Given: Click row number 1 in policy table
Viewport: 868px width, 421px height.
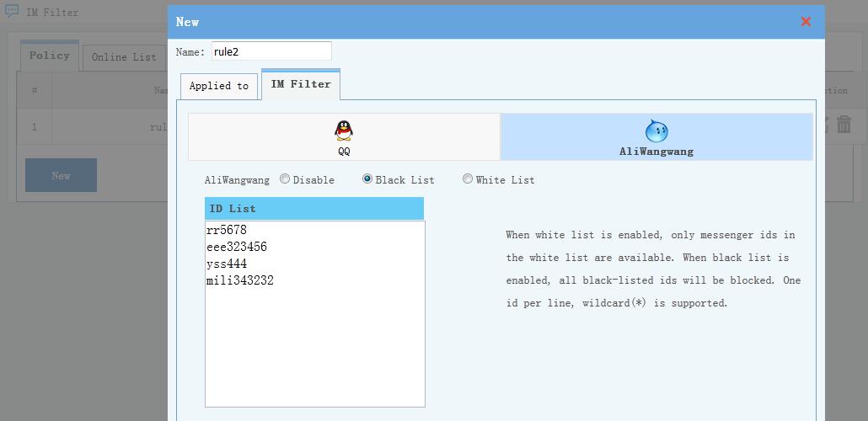Looking at the screenshot, I should [35, 126].
